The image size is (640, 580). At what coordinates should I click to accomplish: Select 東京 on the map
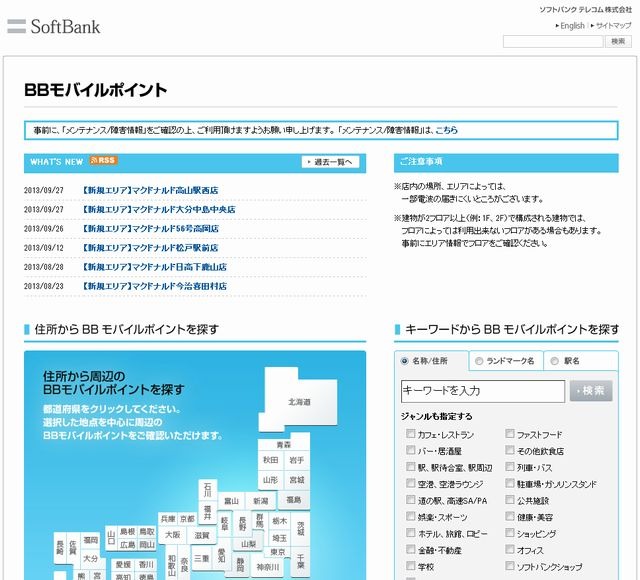point(278,552)
